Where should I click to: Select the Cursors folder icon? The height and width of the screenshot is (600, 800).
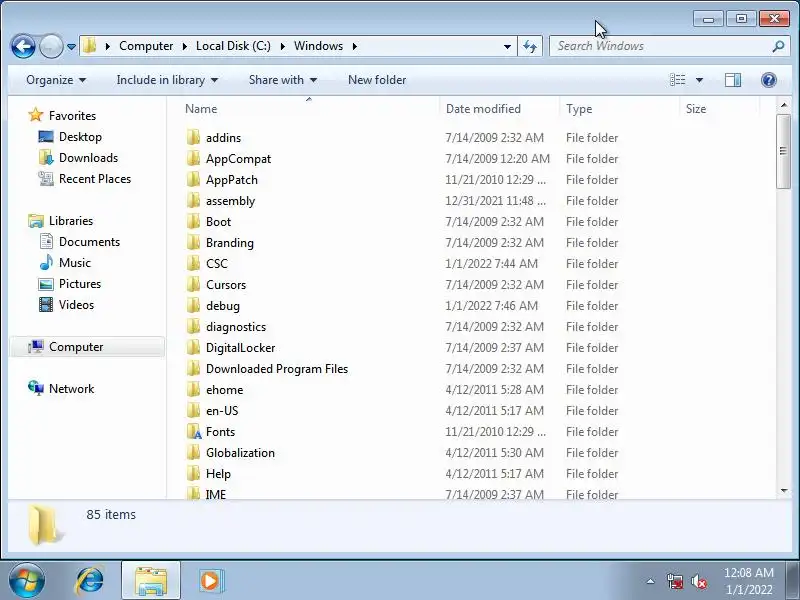tap(194, 284)
